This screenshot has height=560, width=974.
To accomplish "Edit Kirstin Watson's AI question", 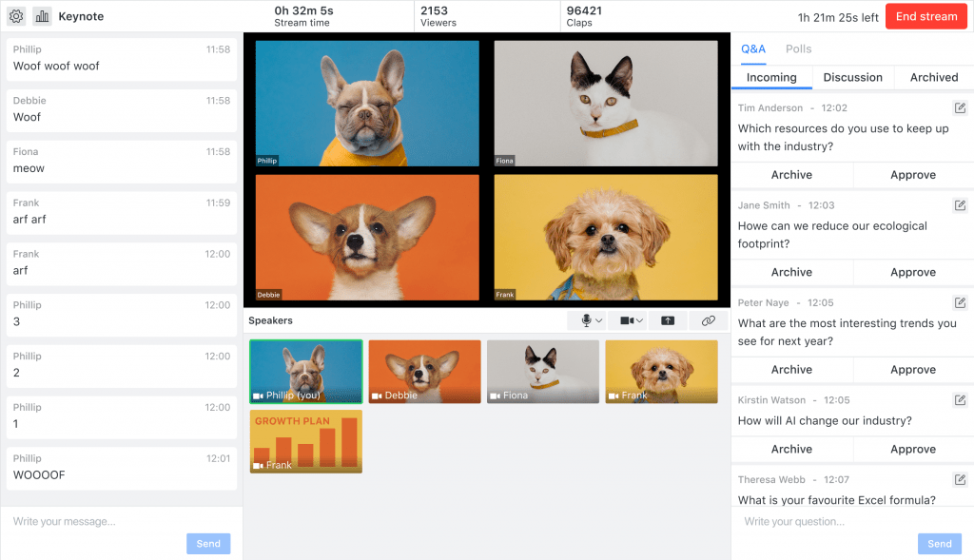I will point(960,400).
